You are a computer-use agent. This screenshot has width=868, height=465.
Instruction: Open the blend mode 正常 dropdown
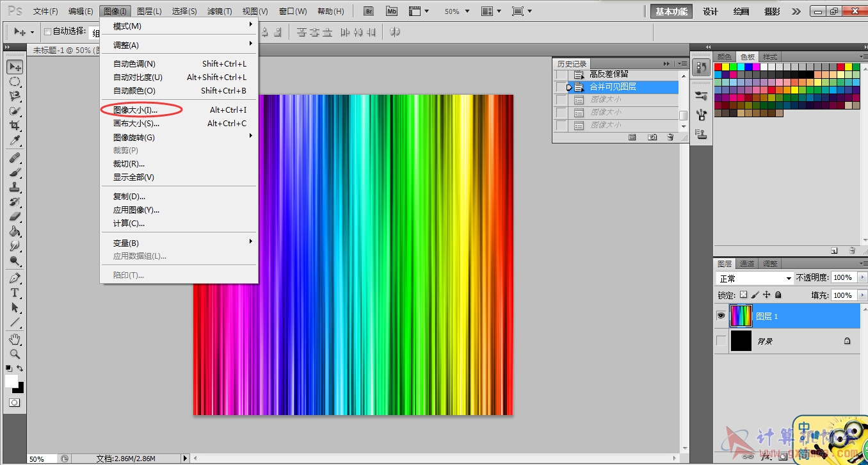point(755,278)
